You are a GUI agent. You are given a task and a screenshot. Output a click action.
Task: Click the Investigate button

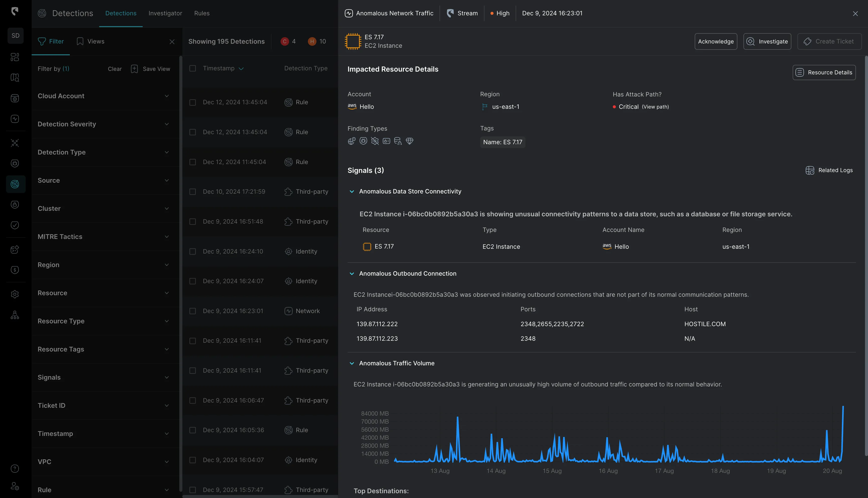coord(767,41)
